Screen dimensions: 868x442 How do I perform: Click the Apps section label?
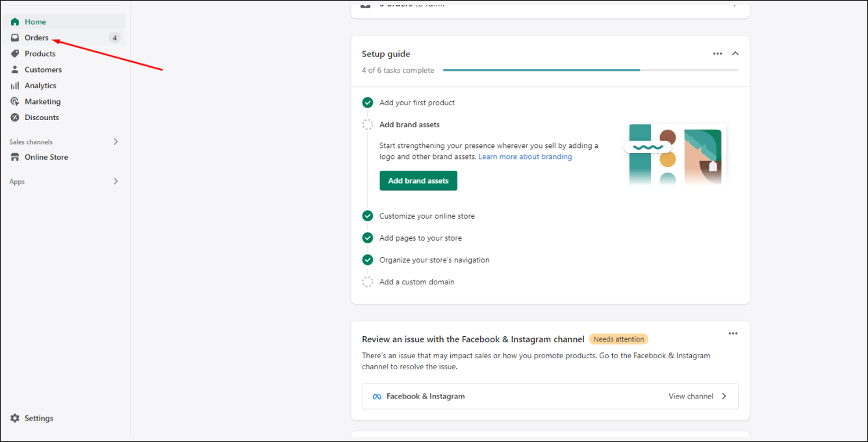pos(17,182)
